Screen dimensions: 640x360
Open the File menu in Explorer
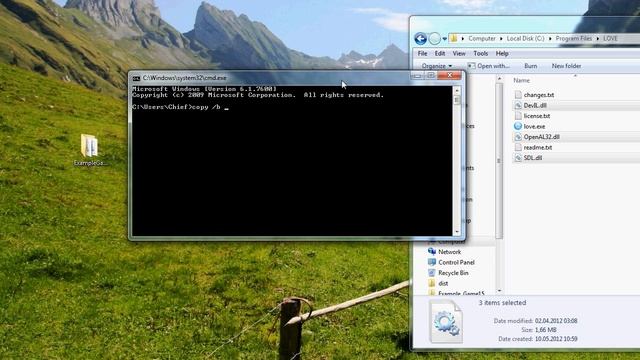coord(422,53)
